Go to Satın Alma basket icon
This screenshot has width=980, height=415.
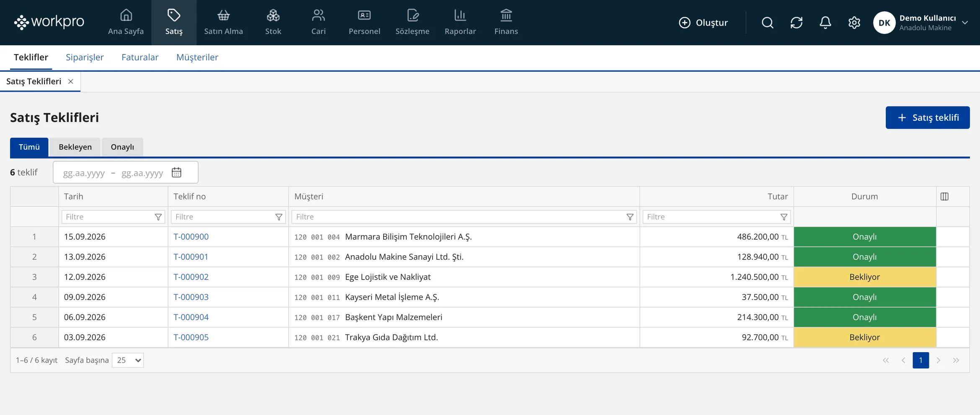pos(223,16)
